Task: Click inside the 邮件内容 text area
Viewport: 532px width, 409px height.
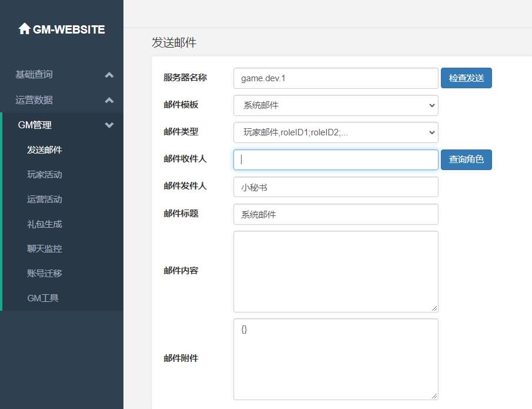Action: tap(336, 271)
